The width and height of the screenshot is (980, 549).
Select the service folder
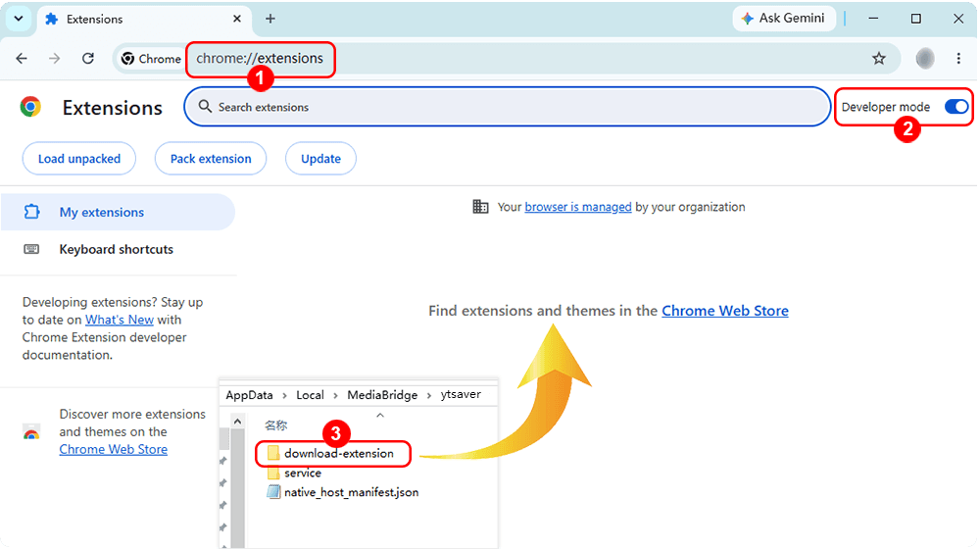294,474
